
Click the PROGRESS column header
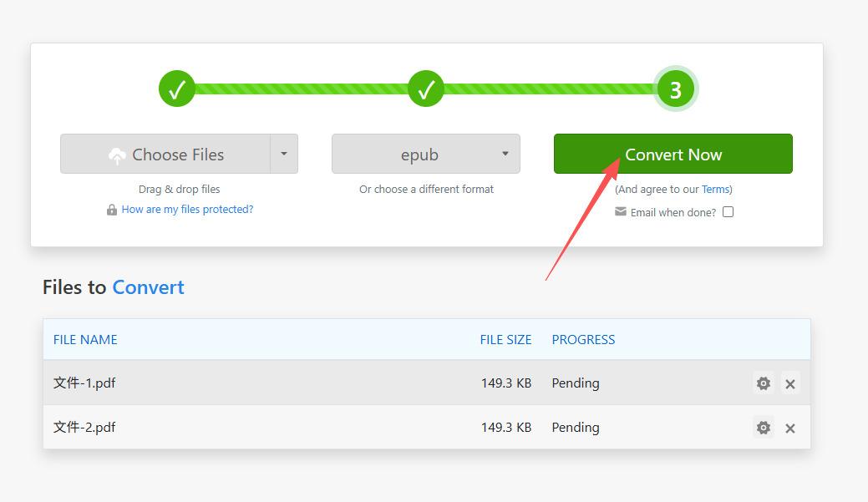[x=583, y=339]
